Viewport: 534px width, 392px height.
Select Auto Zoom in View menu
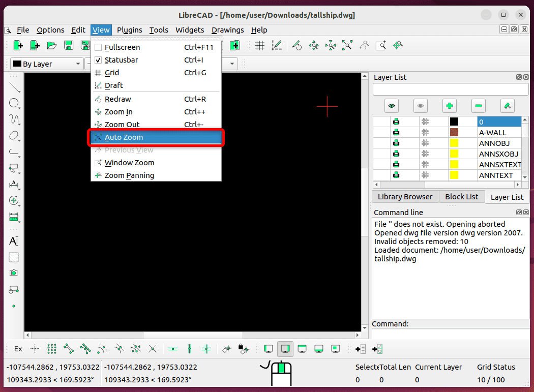(156, 137)
